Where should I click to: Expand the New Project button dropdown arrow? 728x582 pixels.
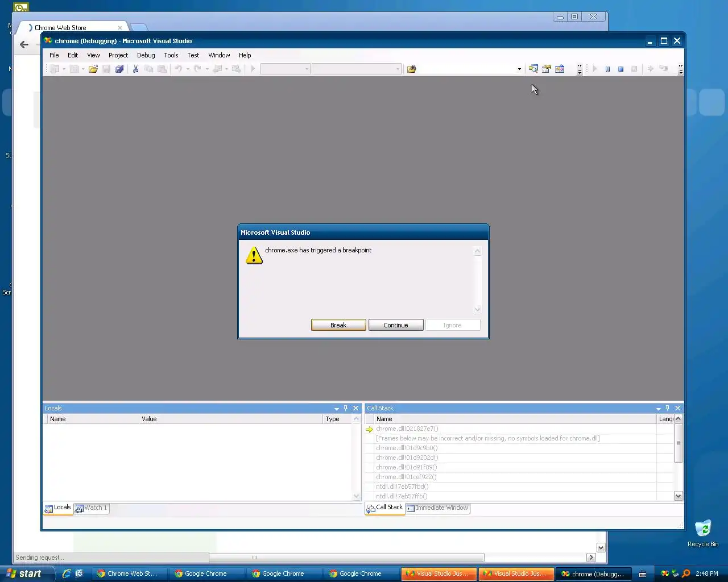tap(64, 69)
